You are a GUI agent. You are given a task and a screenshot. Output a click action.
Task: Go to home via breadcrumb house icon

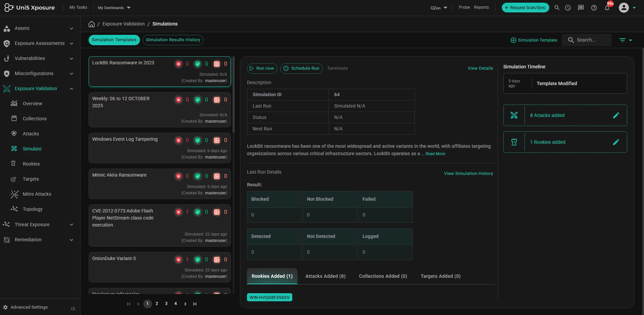click(x=92, y=24)
